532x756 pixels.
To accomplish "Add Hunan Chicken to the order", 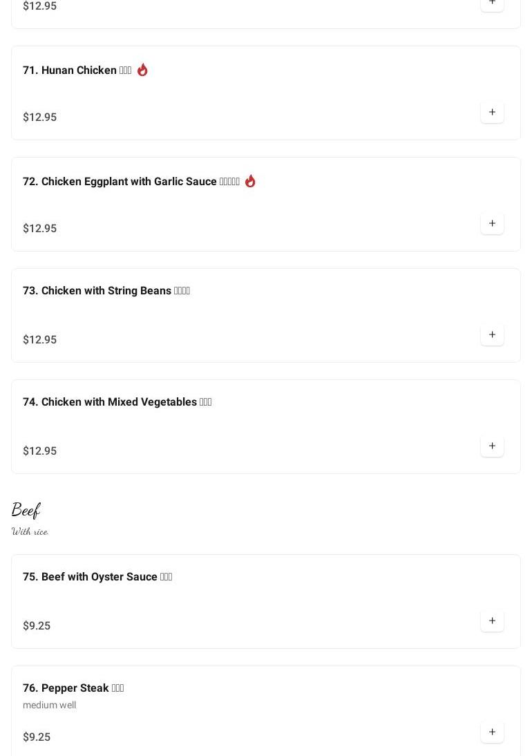I will click(x=492, y=113).
